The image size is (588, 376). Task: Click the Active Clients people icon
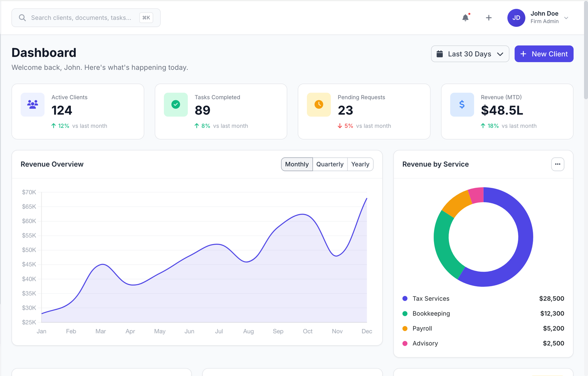point(32,104)
